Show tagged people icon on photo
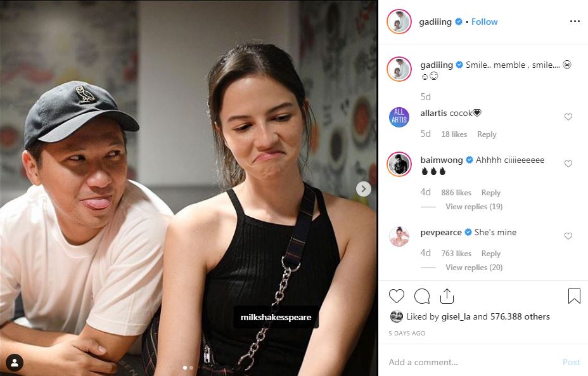The width and height of the screenshot is (588, 376). [15, 363]
